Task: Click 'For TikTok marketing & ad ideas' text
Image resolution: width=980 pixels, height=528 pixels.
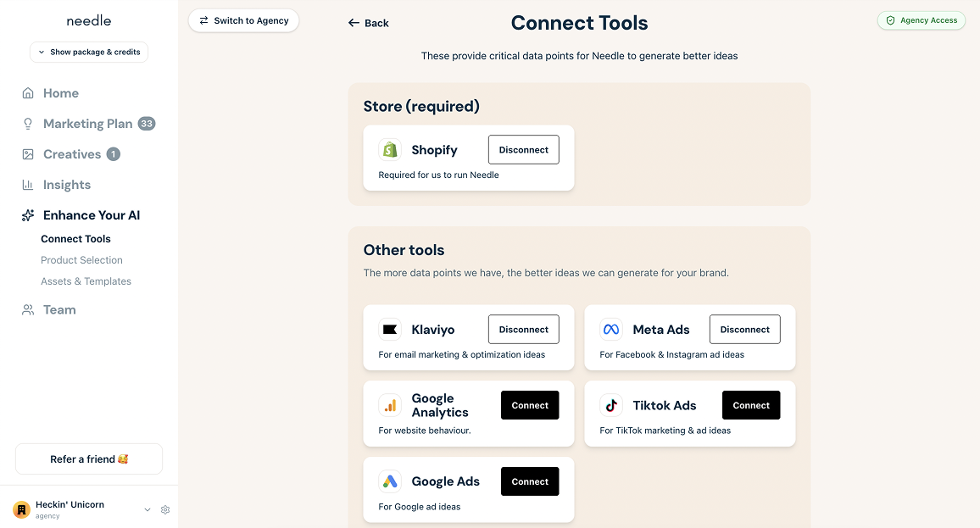Action: (x=665, y=431)
